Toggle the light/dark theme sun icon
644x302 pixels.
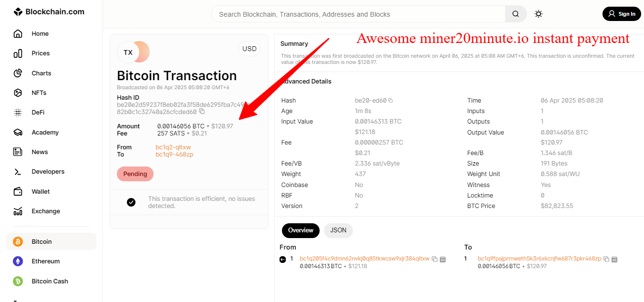tap(539, 14)
